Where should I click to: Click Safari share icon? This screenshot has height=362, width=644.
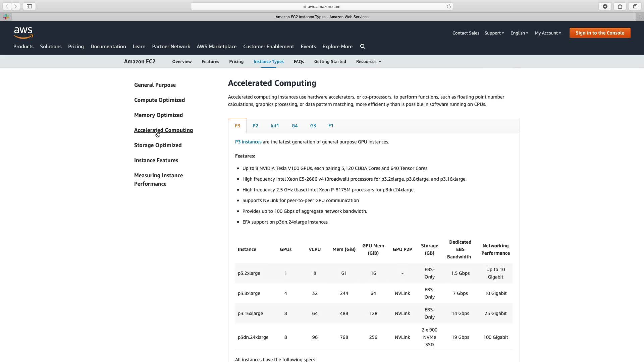(x=620, y=6)
